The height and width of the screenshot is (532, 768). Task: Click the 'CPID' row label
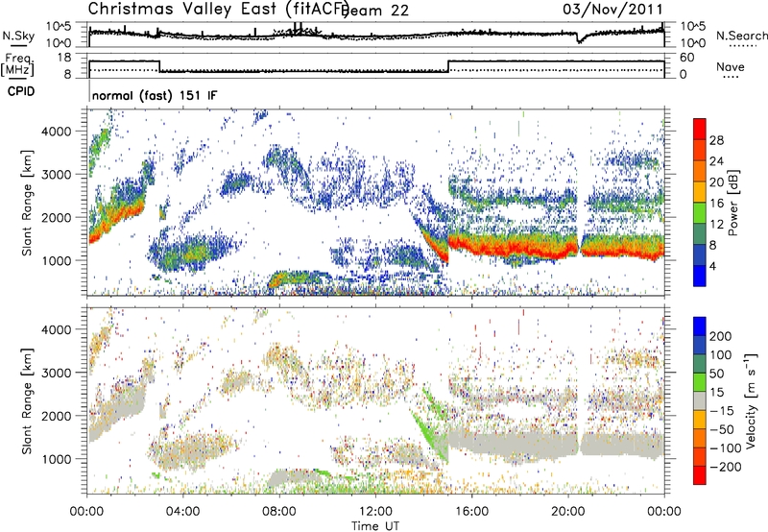coord(21,91)
